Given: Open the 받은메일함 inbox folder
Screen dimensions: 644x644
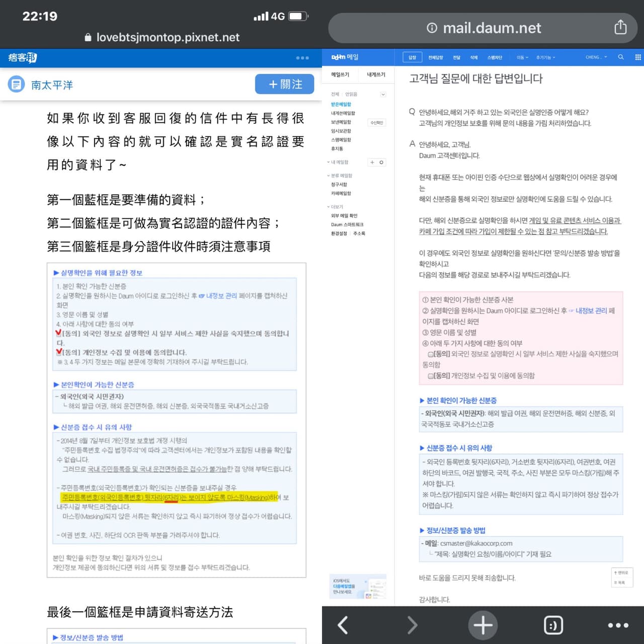Looking at the screenshot, I should (x=341, y=104).
